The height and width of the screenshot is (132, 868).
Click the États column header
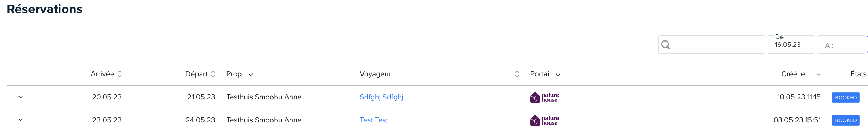click(x=858, y=74)
